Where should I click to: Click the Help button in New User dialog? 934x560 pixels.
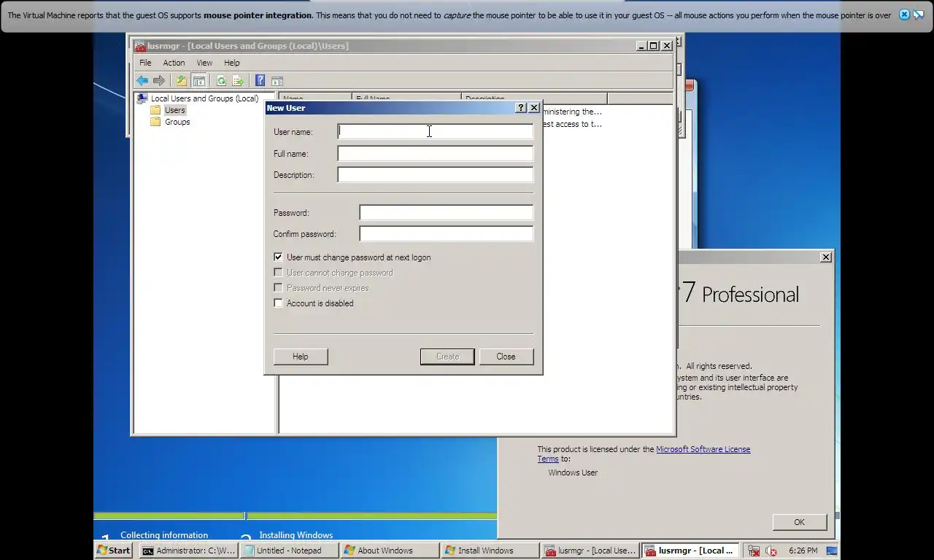pos(301,357)
